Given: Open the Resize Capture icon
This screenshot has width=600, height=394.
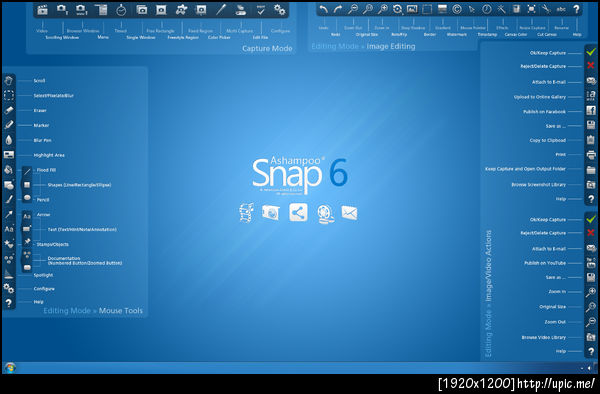Looking at the screenshot, I should pyautogui.click(x=531, y=9).
